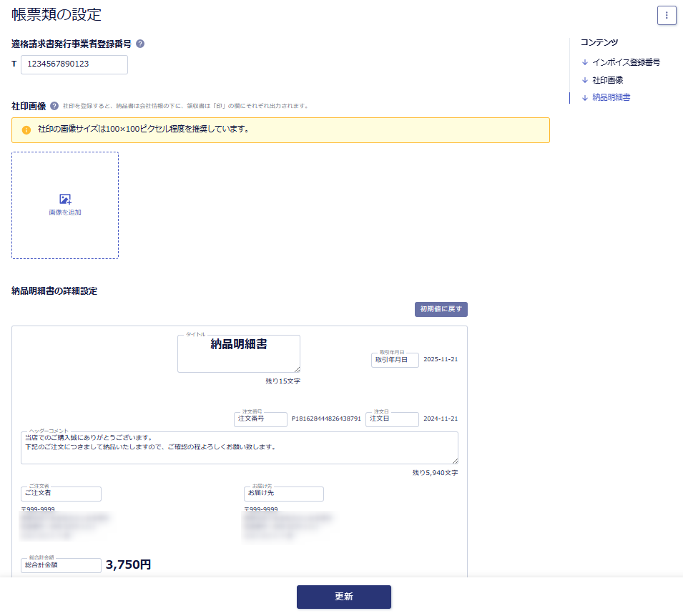Edit the 取引年月日 label field
Image resolution: width=683 pixels, height=616 pixels.
(x=394, y=360)
